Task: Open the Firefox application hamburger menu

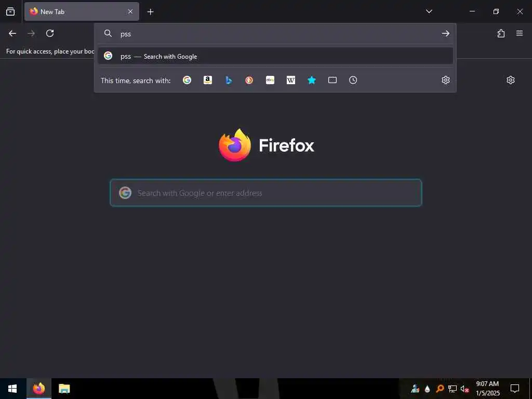Action: pyautogui.click(x=520, y=33)
